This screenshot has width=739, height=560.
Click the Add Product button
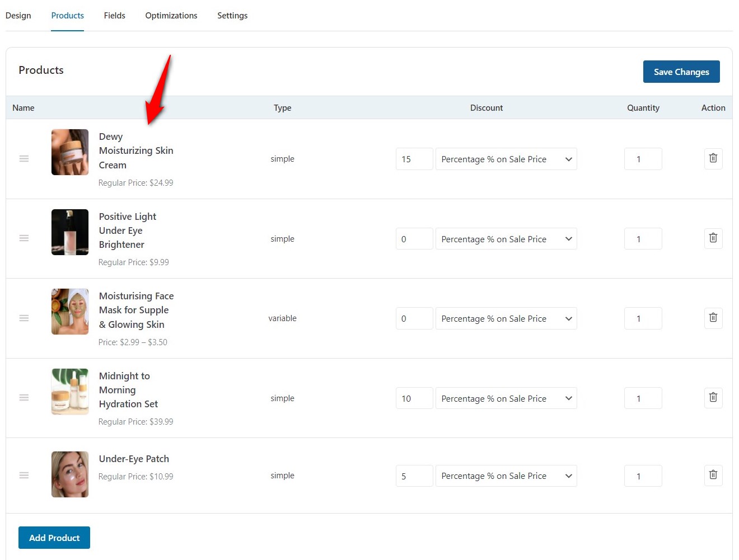point(54,538)
